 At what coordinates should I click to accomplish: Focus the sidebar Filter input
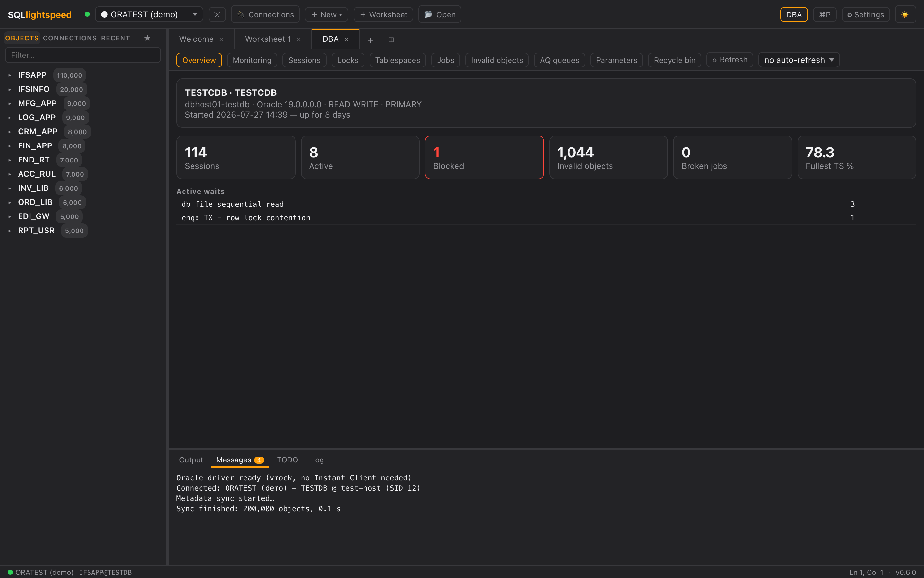point(83,55)
